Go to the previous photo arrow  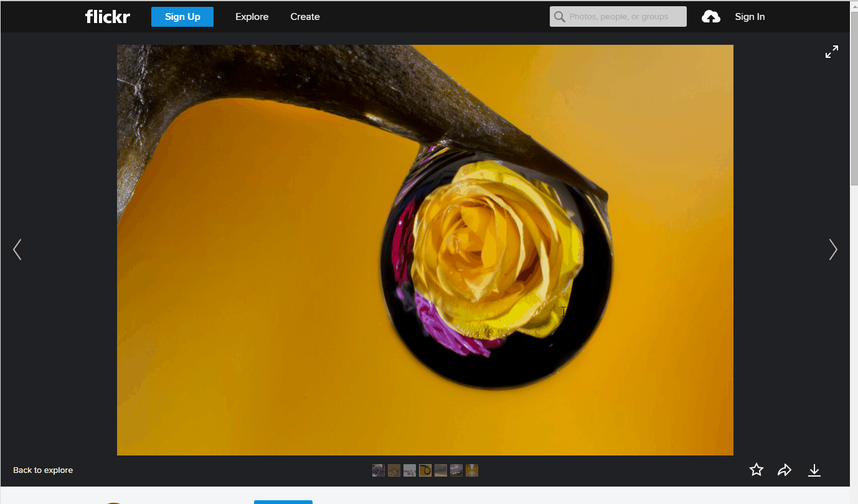tap(17, 250)
